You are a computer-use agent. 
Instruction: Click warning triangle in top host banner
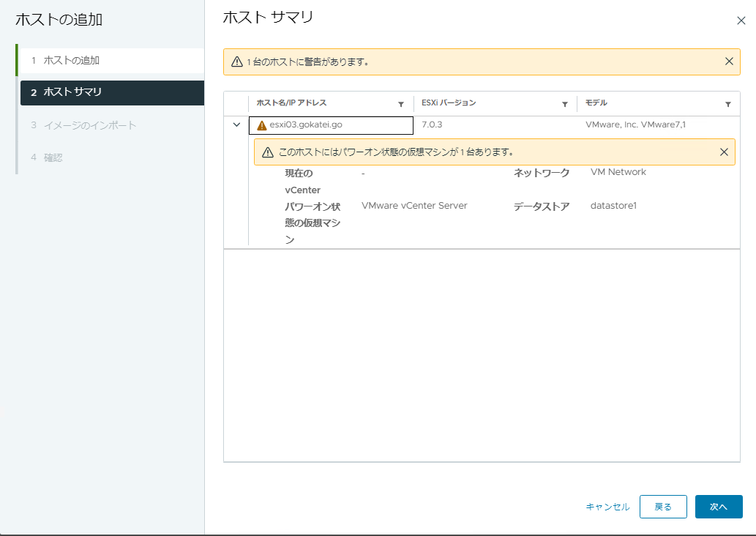click(236, 62)
